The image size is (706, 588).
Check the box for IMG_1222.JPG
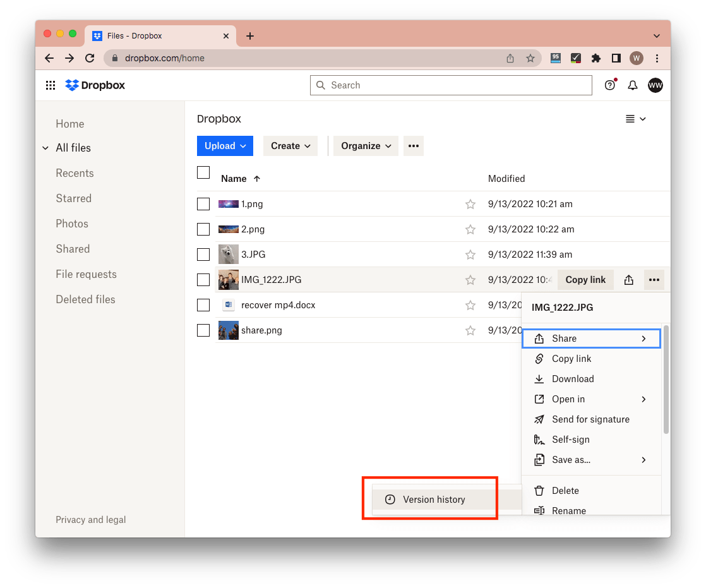[x=203, y=280]
